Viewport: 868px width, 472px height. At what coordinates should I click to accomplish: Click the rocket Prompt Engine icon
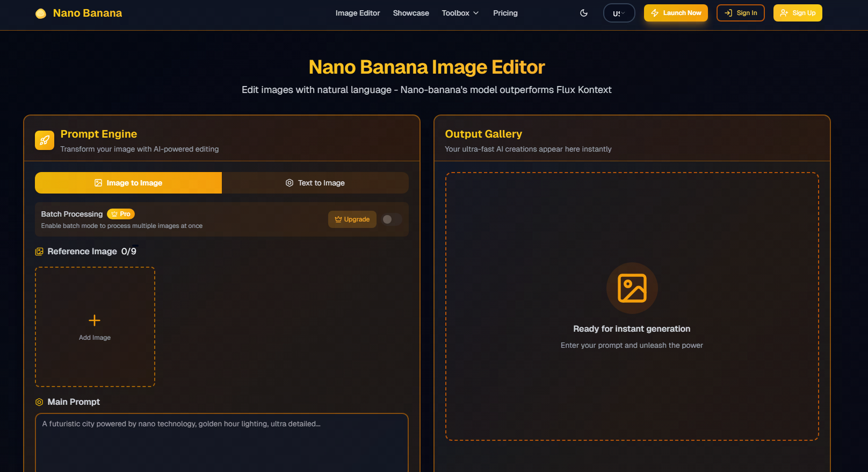tap(45, 140)
